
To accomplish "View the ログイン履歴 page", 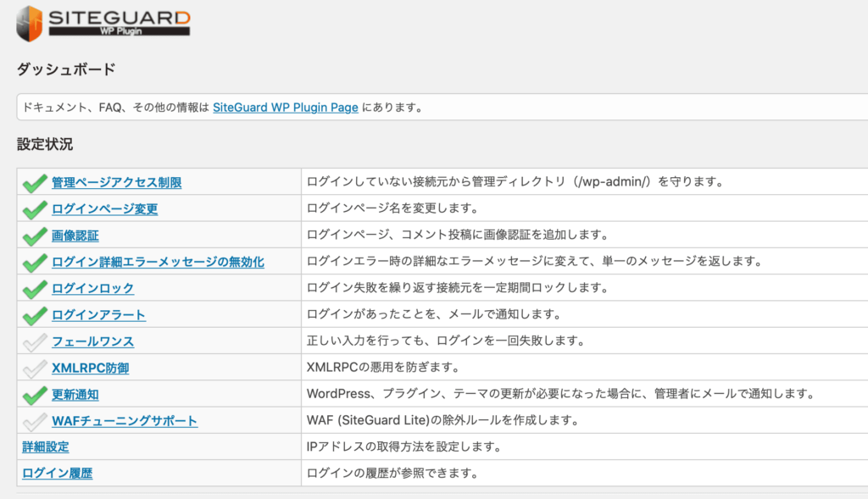I will tap(57, 474).
